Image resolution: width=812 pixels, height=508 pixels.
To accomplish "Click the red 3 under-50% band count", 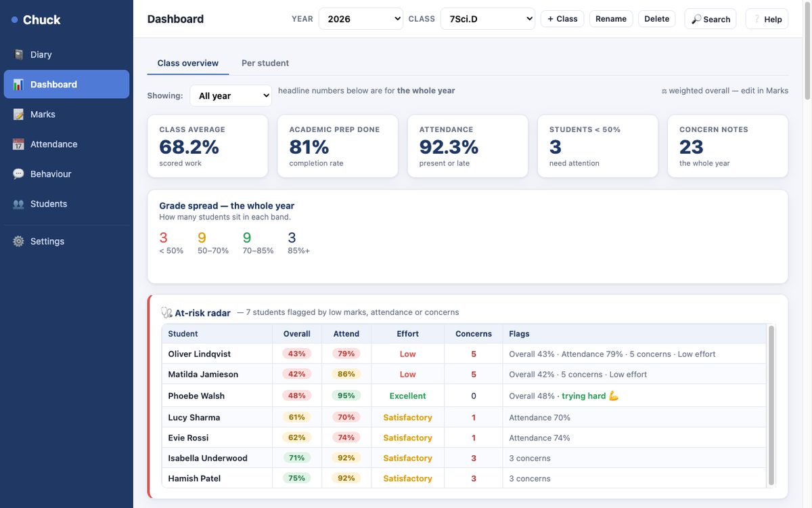I will pos(163,238).
